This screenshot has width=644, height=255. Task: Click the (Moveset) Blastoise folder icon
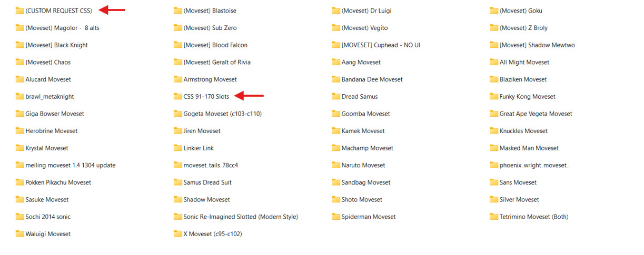coord(178,11)
